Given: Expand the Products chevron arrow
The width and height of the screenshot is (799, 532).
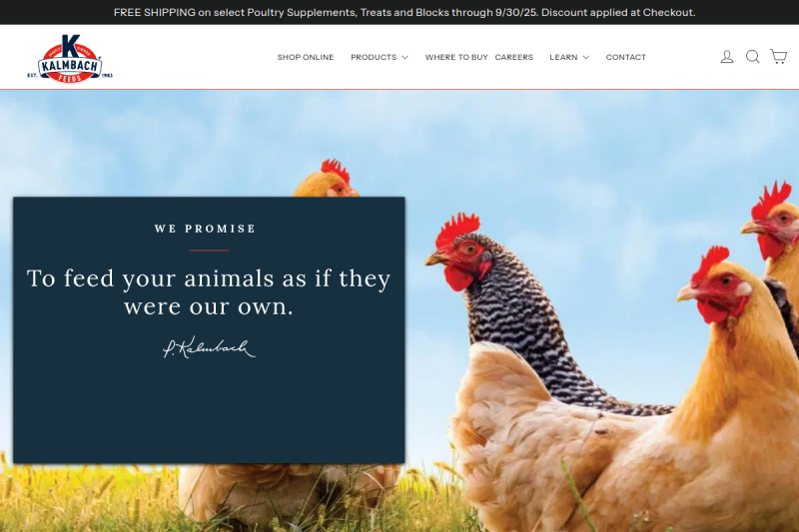Looking at the screenshot, I should click(404, 58).
